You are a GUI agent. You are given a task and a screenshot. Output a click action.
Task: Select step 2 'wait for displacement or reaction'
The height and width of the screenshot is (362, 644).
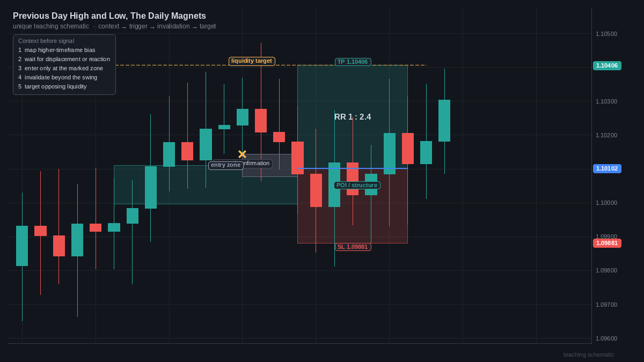(64, 59)
